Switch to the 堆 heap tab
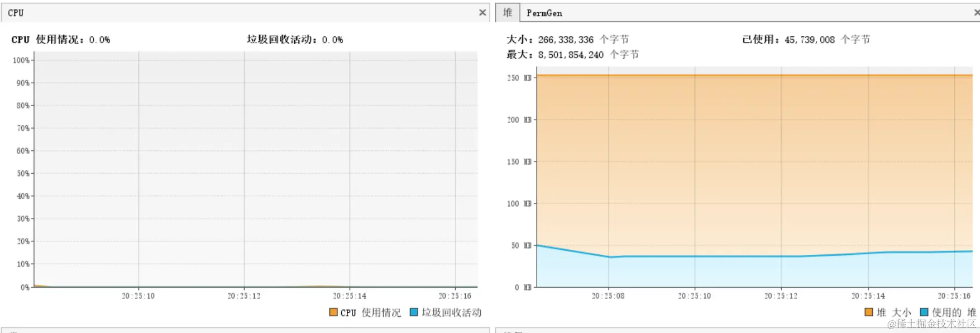The height and width of the screenshot is (333, 980). [508, 12]
